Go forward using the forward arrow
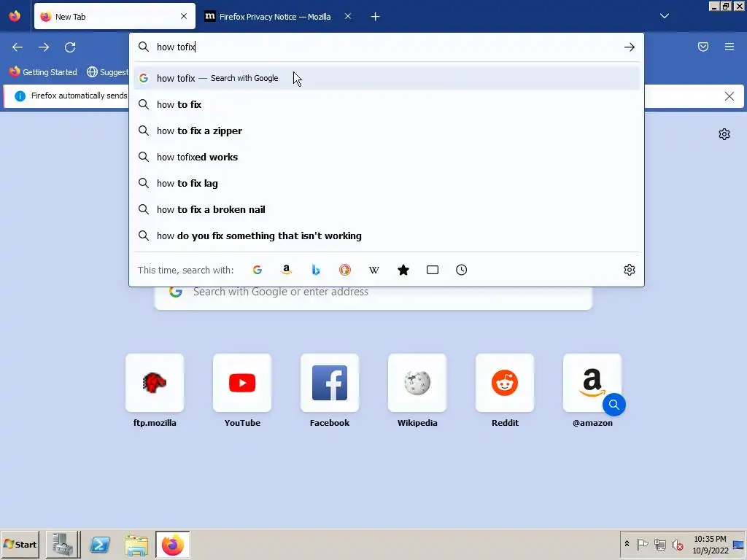 [43, 47]
